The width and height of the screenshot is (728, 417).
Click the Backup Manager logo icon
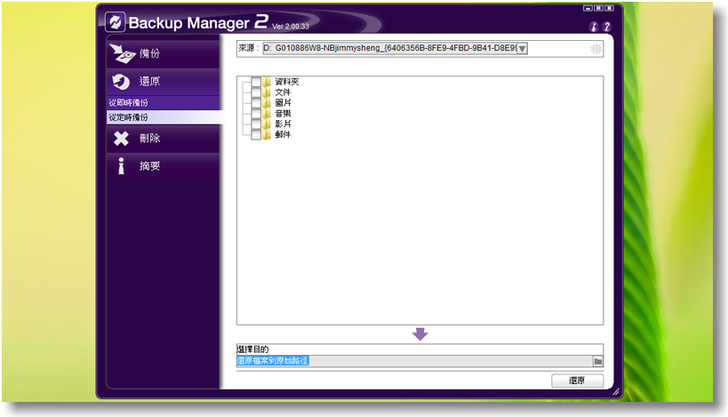tap(115, 22)
